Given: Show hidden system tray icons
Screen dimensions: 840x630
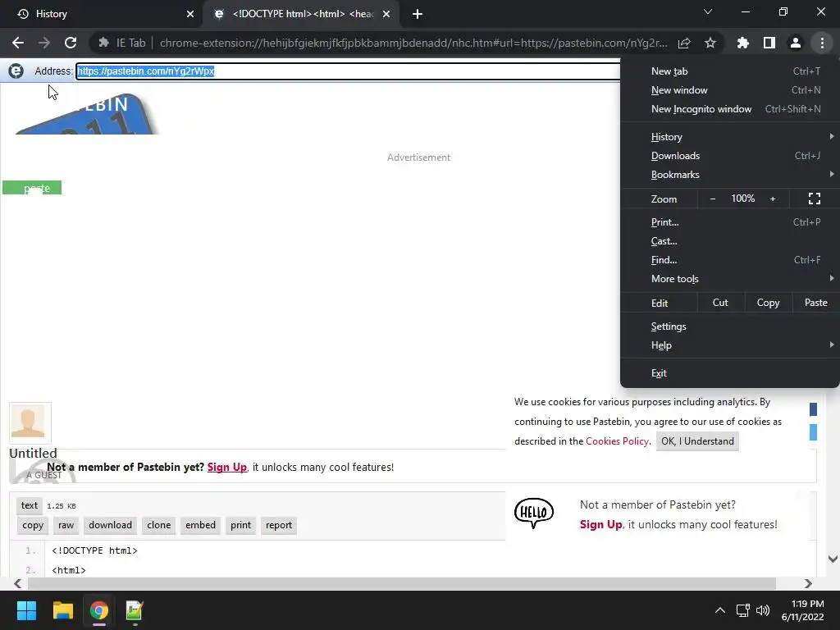Looking at the screenshot, I should tap(720, 610).
